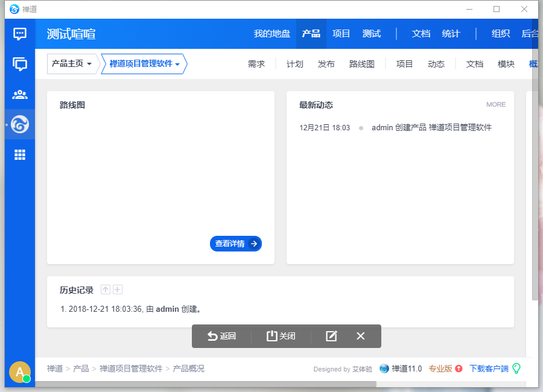Open the 测试 top navigation tab
543x392 pixels.
click(372, 34)
